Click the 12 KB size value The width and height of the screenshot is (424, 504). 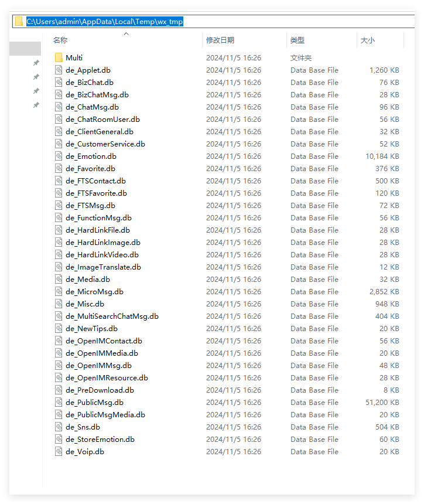coord(389,267)
